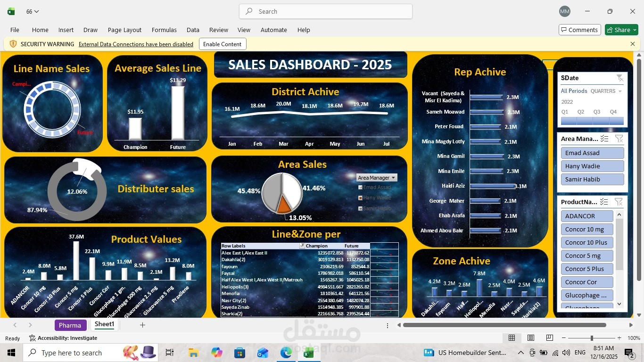Open the Comments pane button
The width and height of the screenshot is (644, 362).
click(x=580, y=30)
